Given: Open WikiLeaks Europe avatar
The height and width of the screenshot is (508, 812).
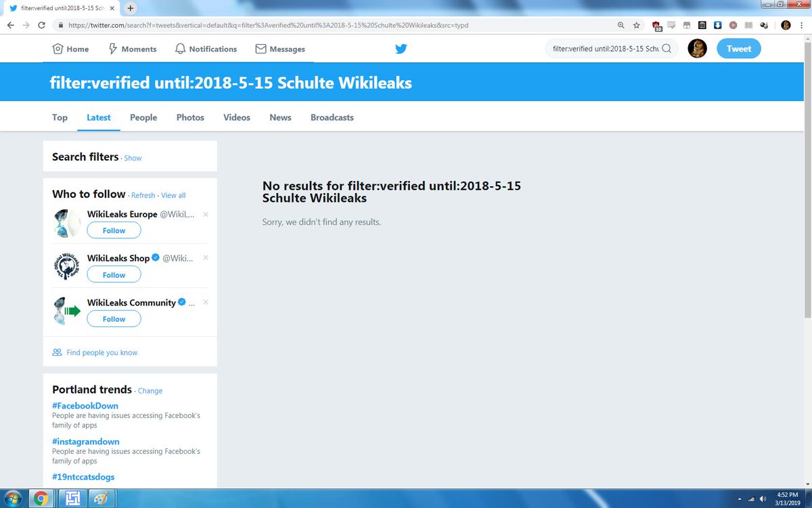Looking at the screenshot, I should [x=67, y=223].
